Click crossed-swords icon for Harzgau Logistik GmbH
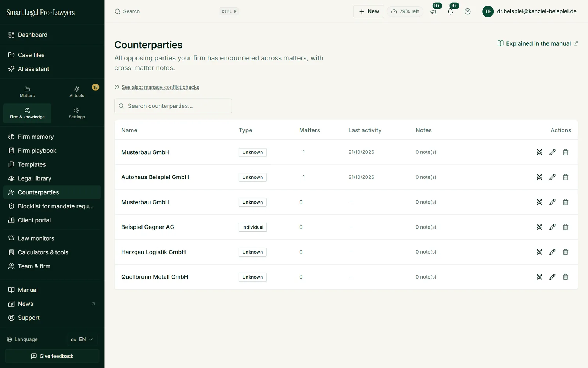The image size is (588, 368). pyautogui.click(x=539, y=252)
